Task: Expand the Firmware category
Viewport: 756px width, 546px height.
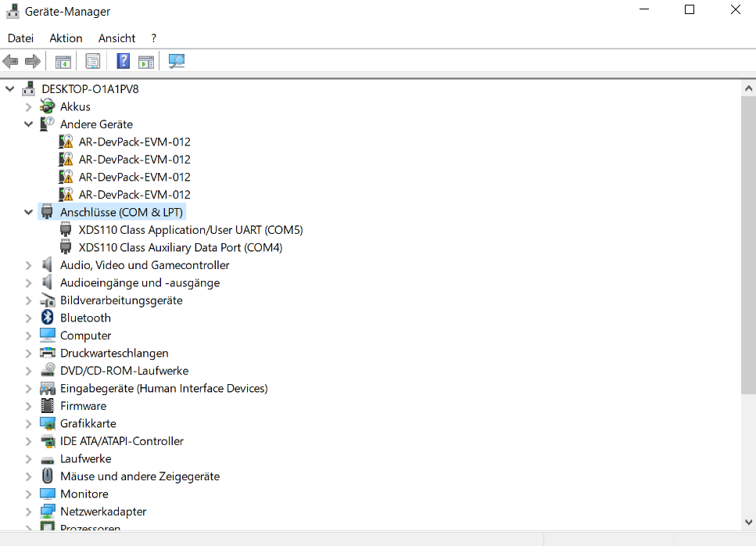Action: point(28,406)
